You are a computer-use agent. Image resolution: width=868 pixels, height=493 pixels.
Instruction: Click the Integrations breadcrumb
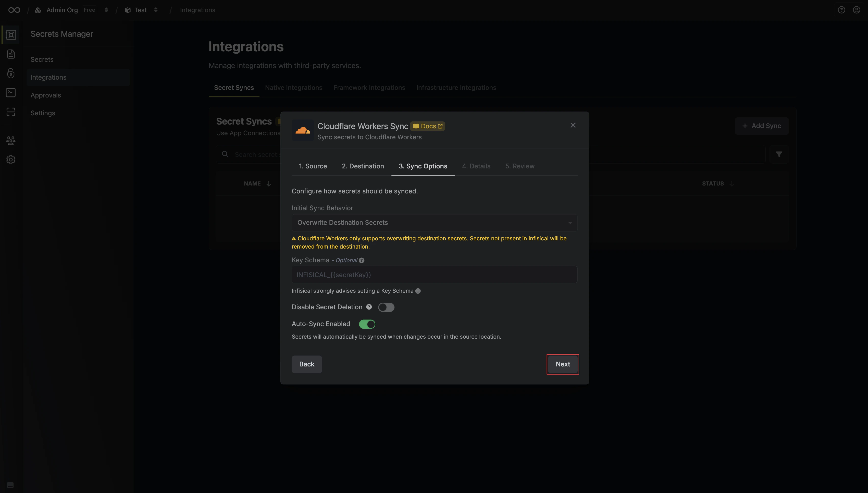tap(197, 10)
